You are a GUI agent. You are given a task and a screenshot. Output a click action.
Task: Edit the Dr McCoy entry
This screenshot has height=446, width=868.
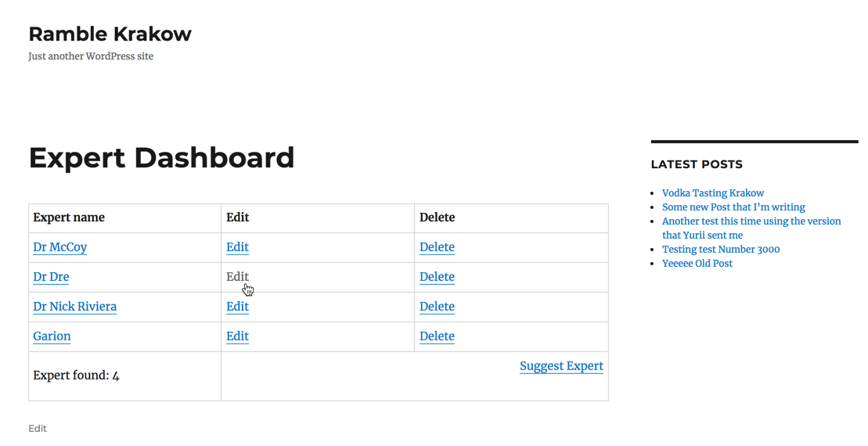(237, 247)
